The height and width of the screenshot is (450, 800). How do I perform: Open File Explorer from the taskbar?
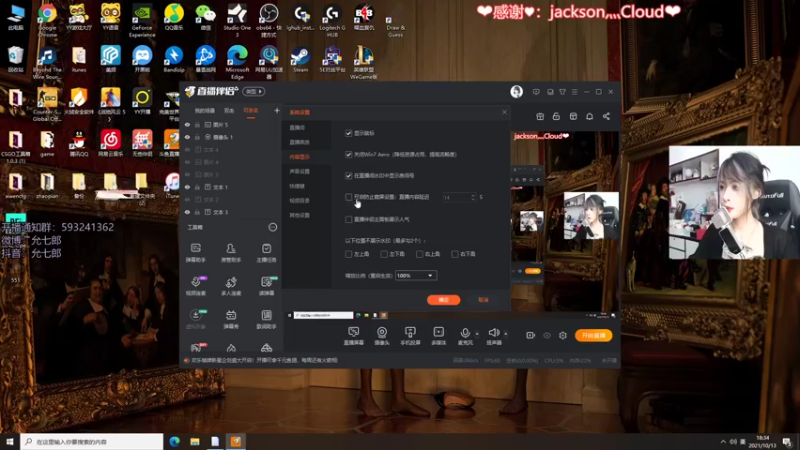coord(195,441)
